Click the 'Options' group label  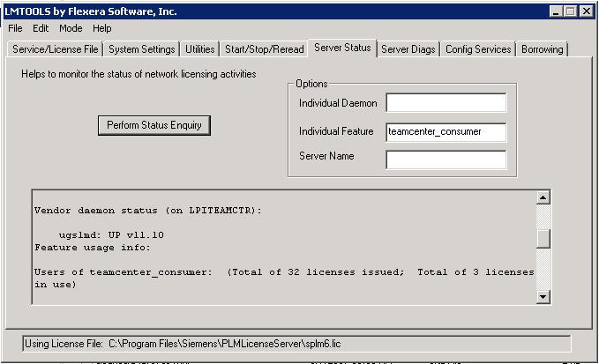pyautogui.click(x=311, y=84)
